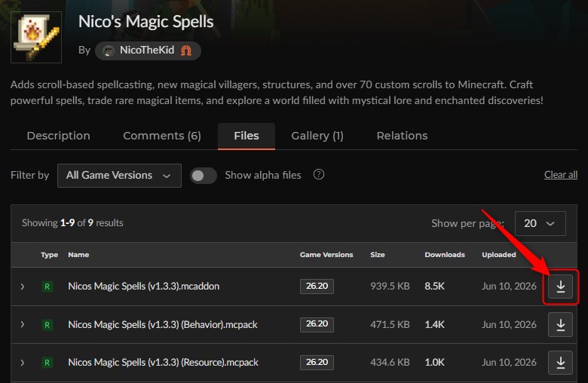Open NicoTheKid author profile link
588x383 pixels.
click(x=147, y=51)
